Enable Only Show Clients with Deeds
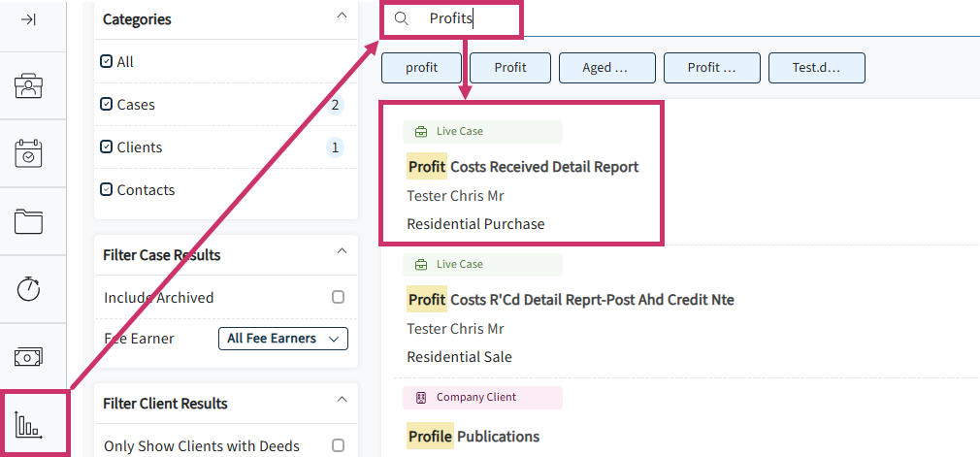 coord(338,445)
